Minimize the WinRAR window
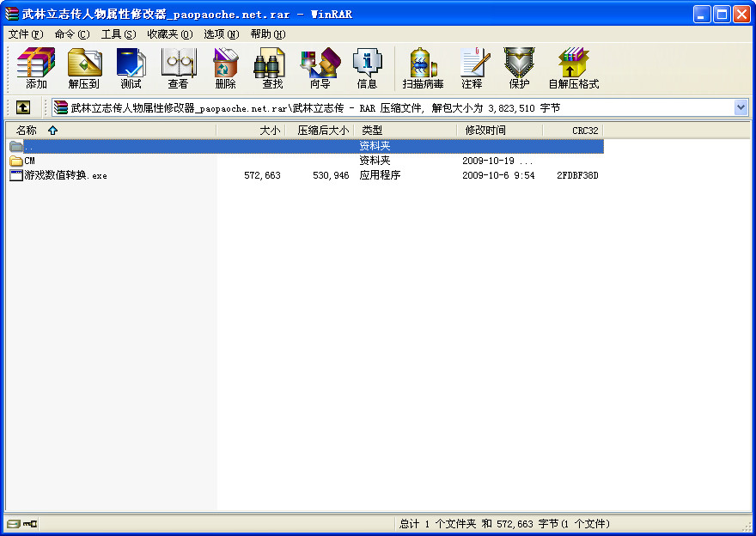The image size is (756, 536). 702,14
